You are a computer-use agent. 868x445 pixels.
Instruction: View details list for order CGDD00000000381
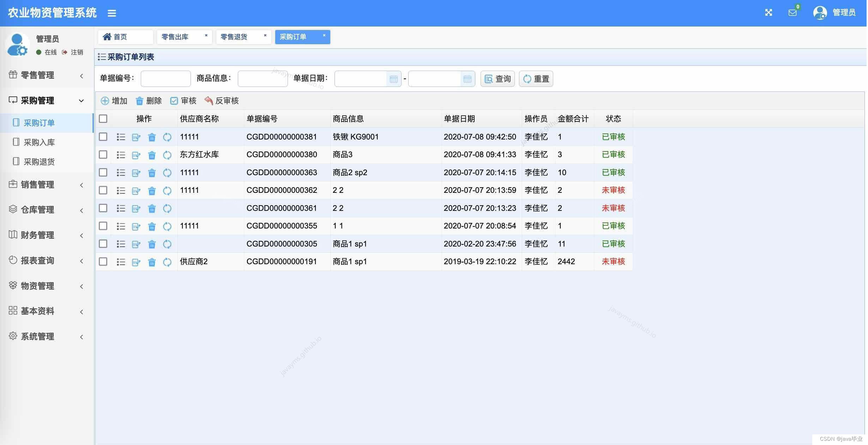pyautogui.click(x=121, y=137)
